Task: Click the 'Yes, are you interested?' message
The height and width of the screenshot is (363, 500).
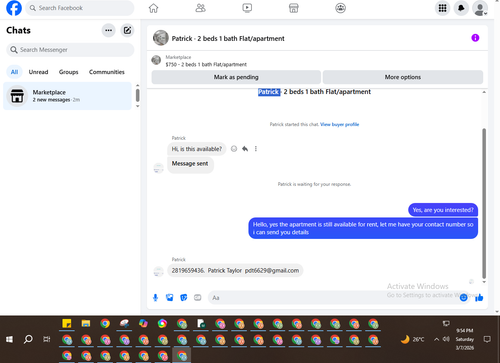Action: pyautogui.click(x=443, y=210)
